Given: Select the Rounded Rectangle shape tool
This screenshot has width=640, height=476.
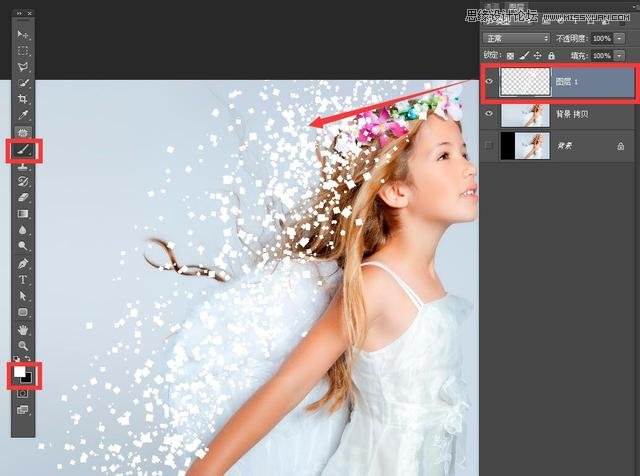Looking at the screenshot, I should 23,312.
